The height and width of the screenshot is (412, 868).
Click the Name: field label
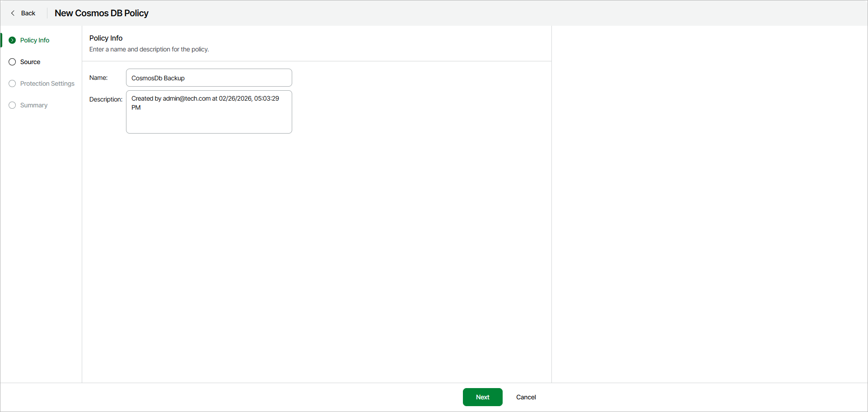click(x=98, y=78)
